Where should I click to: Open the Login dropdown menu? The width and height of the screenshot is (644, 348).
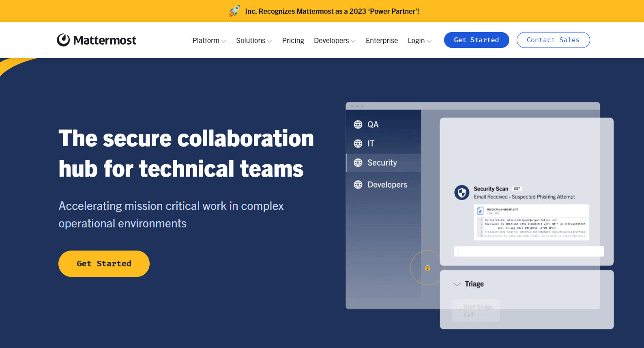pos(419,41)
